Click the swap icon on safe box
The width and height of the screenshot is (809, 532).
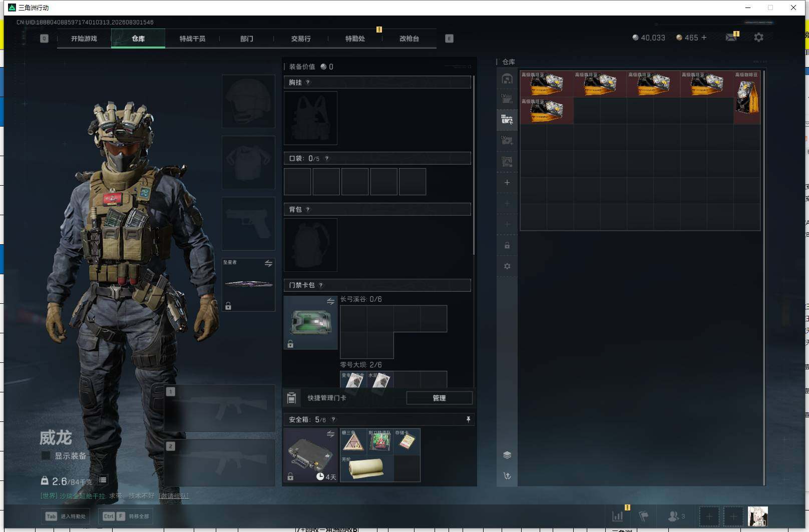point(330,434)
